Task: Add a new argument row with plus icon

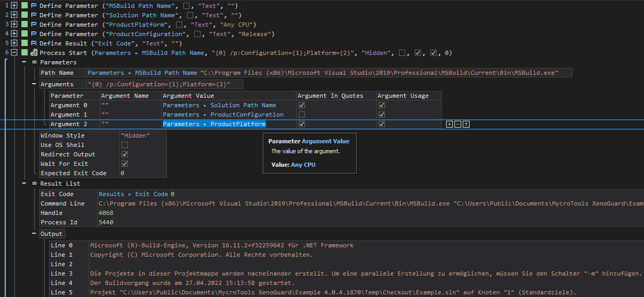Action: (x=449, y=124)
